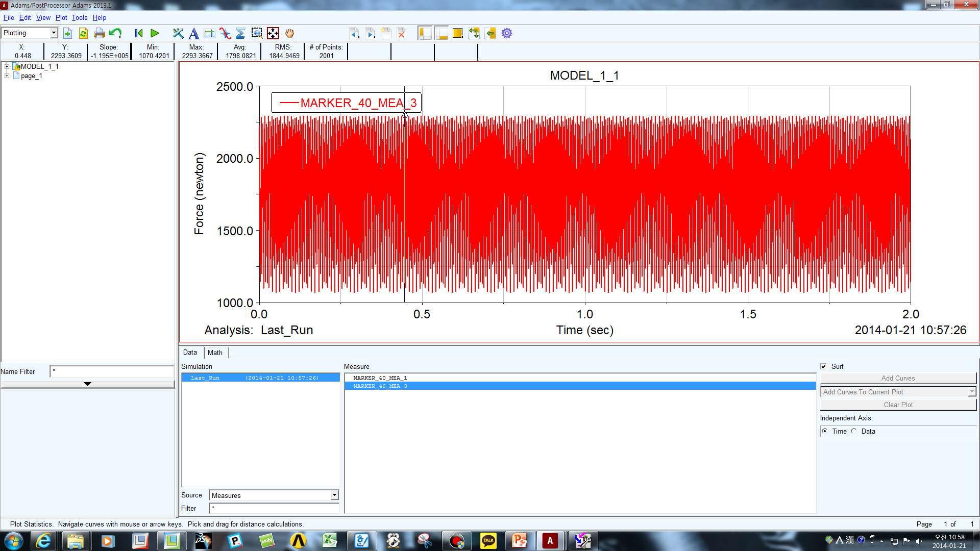Print the current plot page
This screenshot has height=551, width=980.
(100, 34)
